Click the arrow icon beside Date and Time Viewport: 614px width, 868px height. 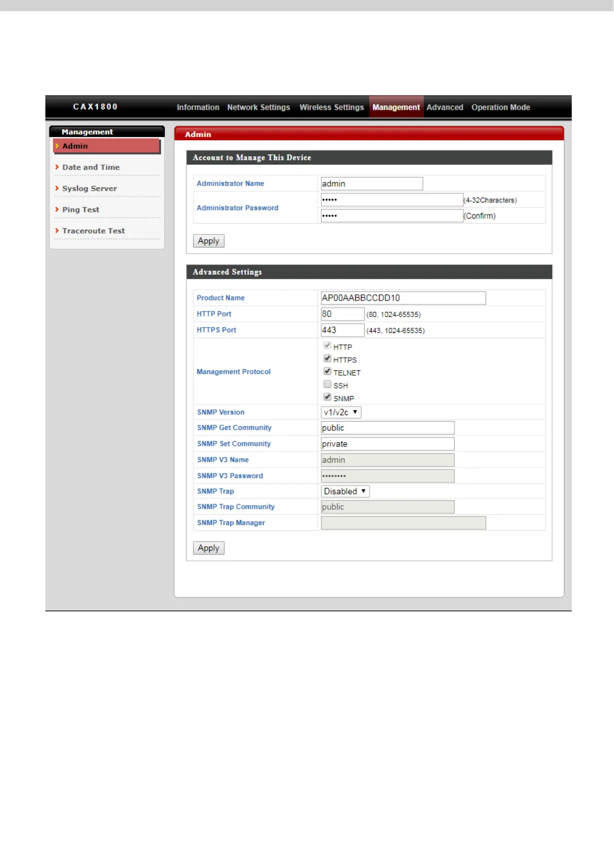pos(57,167)
